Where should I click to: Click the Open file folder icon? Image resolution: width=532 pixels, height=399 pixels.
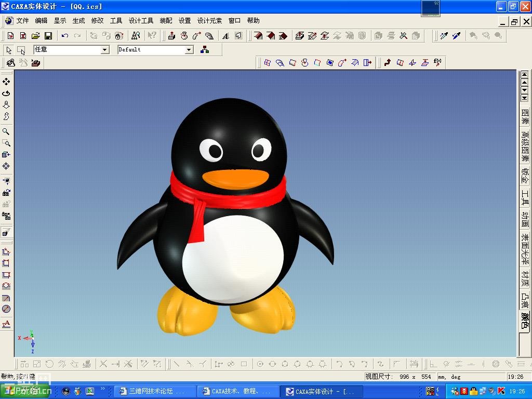coord(36,36)
